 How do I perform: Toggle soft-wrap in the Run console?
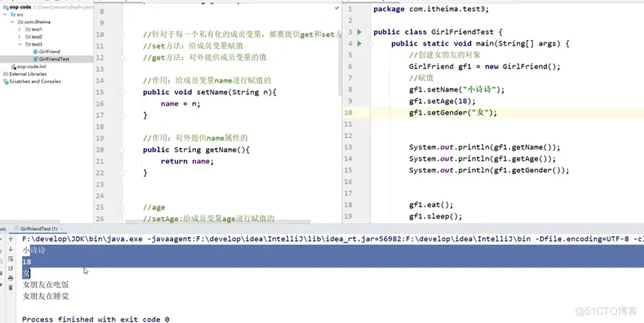pos(11,259)
